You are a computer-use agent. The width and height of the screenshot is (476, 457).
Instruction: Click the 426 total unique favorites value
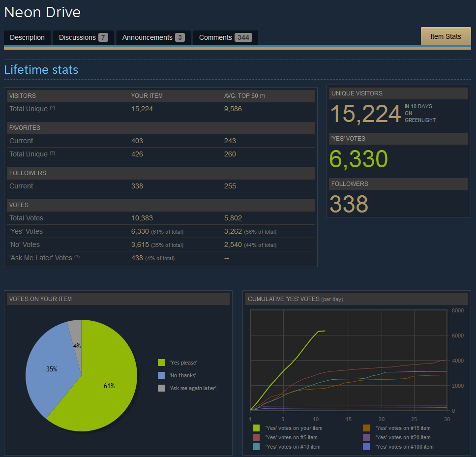click(137, 154)
